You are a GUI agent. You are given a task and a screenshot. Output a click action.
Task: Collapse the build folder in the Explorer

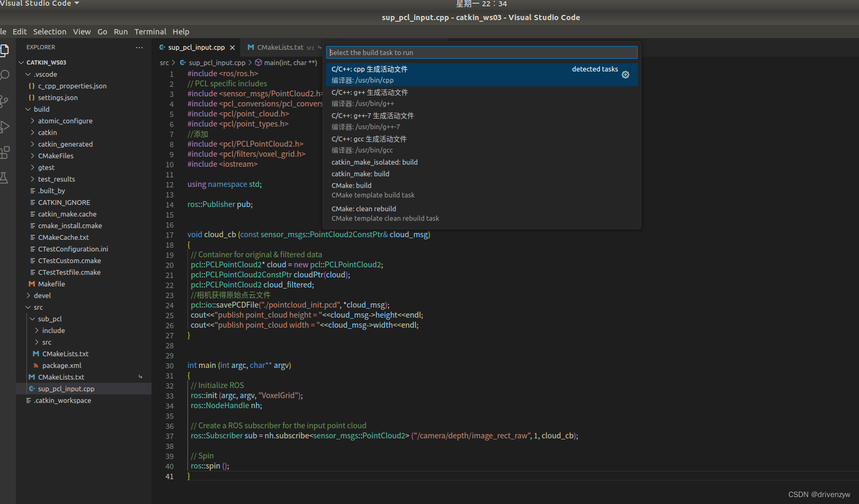pyautogui.click(x=28, y=109)
